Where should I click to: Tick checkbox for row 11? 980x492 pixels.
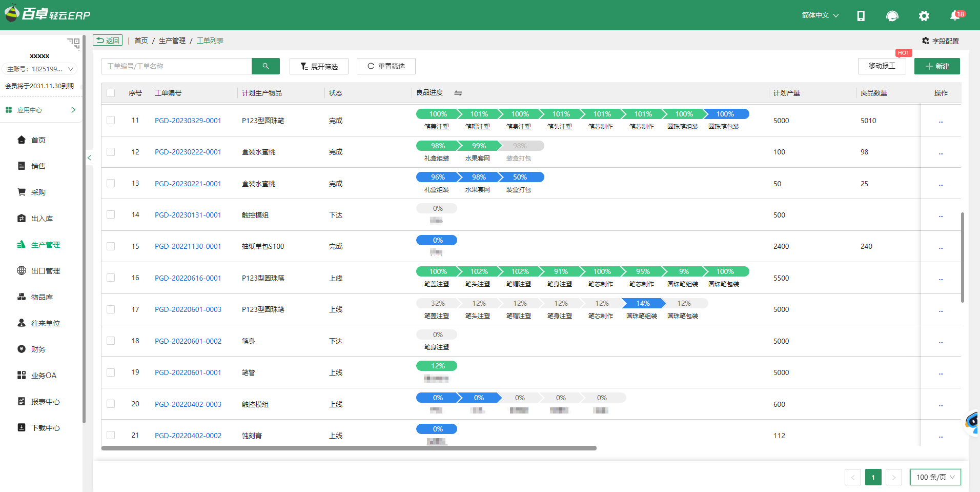pos(111,120)
